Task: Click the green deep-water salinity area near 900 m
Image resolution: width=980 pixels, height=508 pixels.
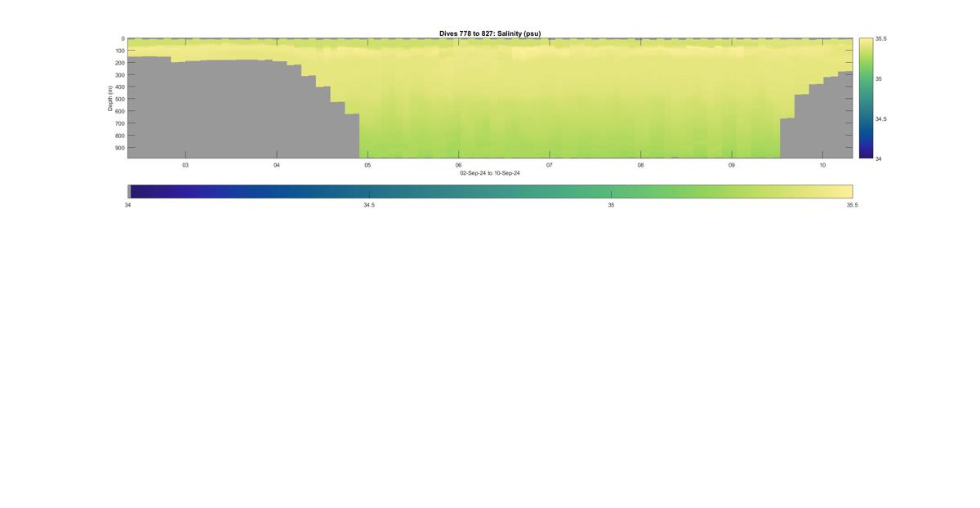Action: [x=572, y=147]
